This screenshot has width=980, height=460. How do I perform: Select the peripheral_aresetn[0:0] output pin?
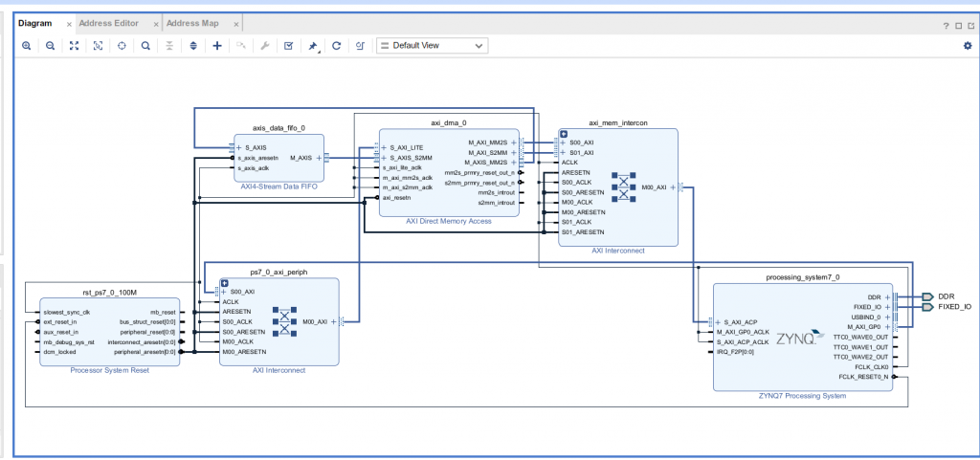coord(146,352)
